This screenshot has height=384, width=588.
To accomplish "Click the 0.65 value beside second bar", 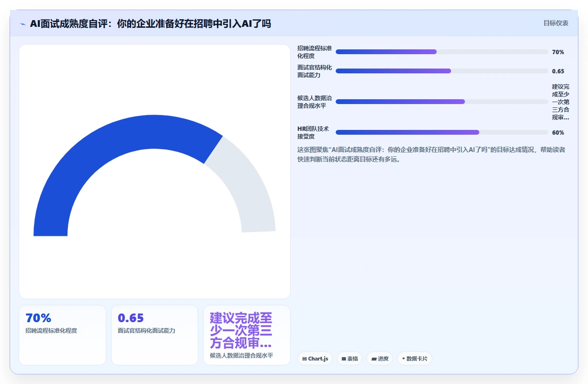I will click(x=558, y=71).
